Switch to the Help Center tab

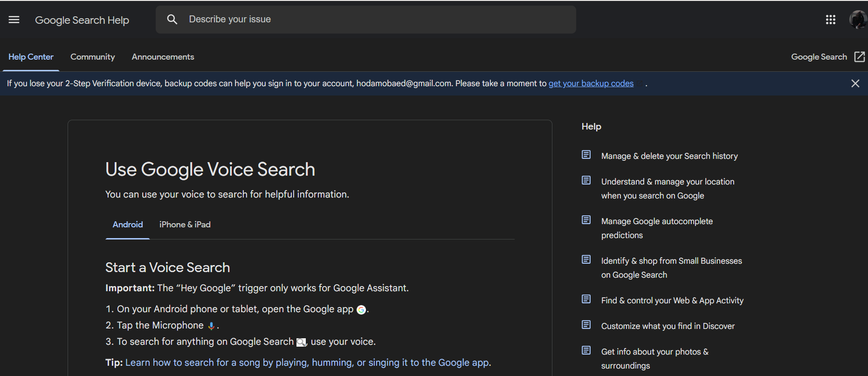pyautogui.click(x=31, y=57)
